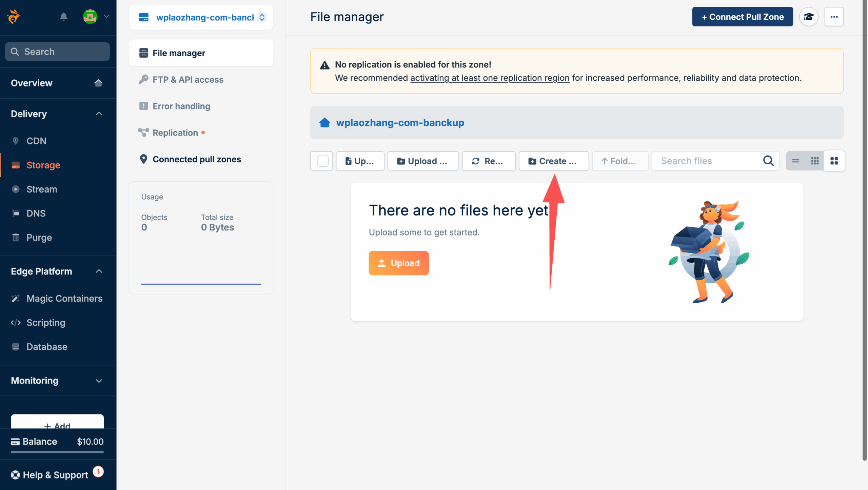Open the Replication settings tab
The image size is (868, 490).
pos(175,133)
